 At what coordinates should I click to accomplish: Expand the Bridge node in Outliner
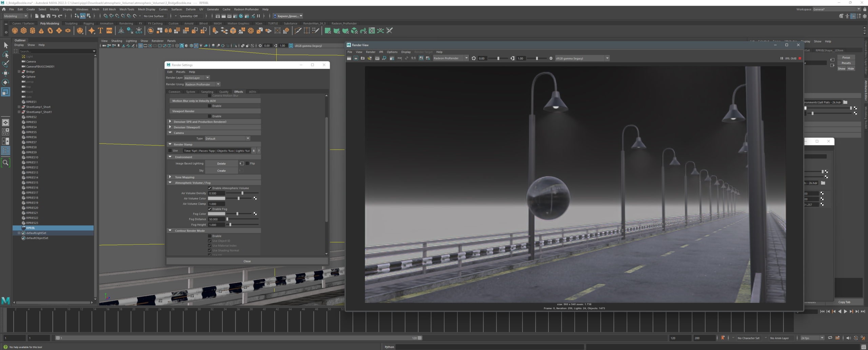pyautogui.click(x=19, y=71)
